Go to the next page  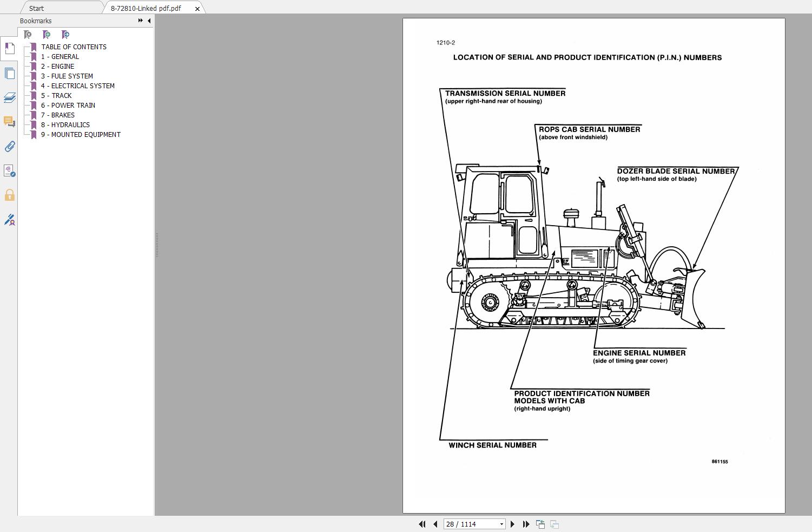click(512, 524)
